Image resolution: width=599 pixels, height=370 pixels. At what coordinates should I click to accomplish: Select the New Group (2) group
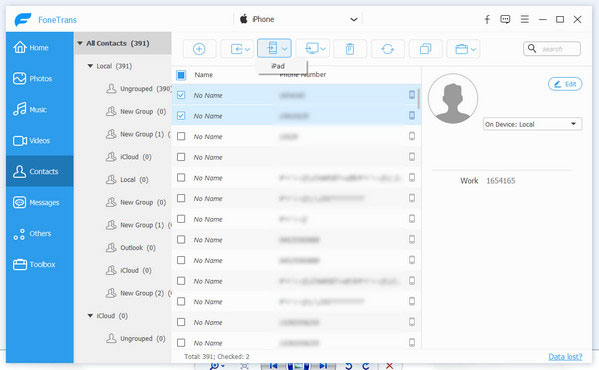coord(139,293)
